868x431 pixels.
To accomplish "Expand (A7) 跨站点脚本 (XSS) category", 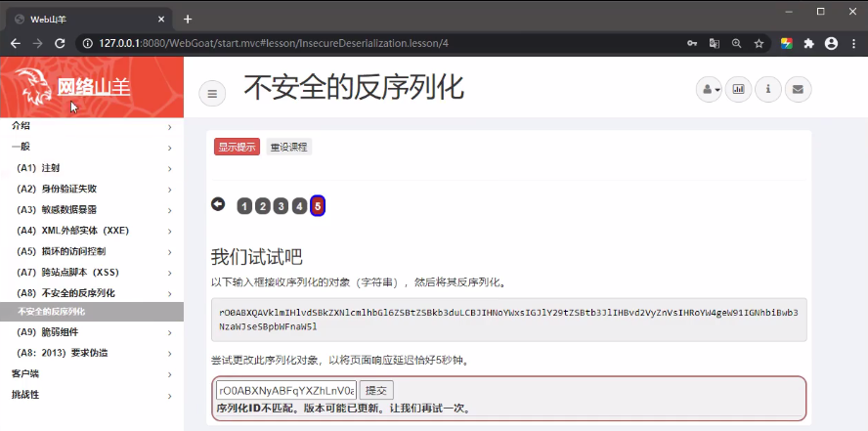I will pyautogui.click(x=92, y=273).
